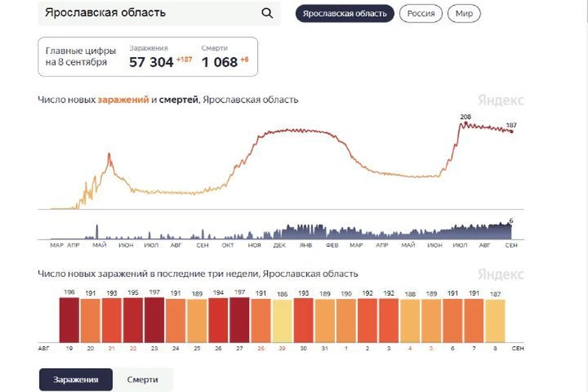Switch to the Мир tab
Viewport: 588px width, 392px height.
(x=464, y=13)
